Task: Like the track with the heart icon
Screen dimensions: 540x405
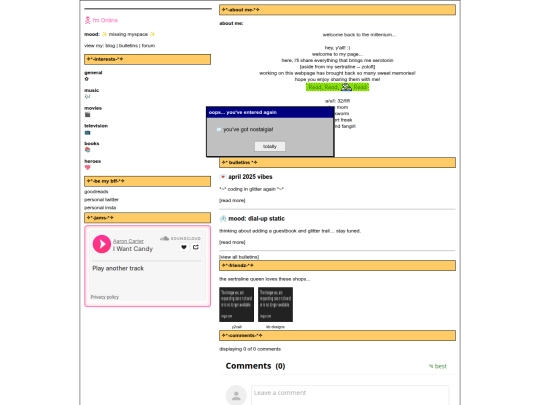Action: 184,247
